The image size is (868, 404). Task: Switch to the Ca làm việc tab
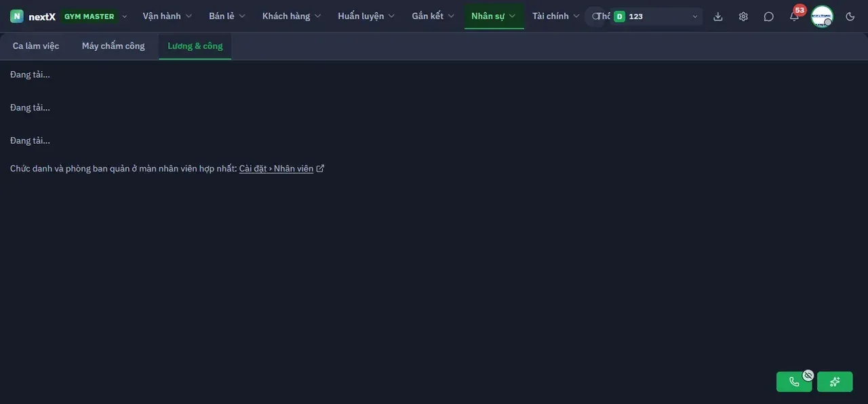(36, 46)
